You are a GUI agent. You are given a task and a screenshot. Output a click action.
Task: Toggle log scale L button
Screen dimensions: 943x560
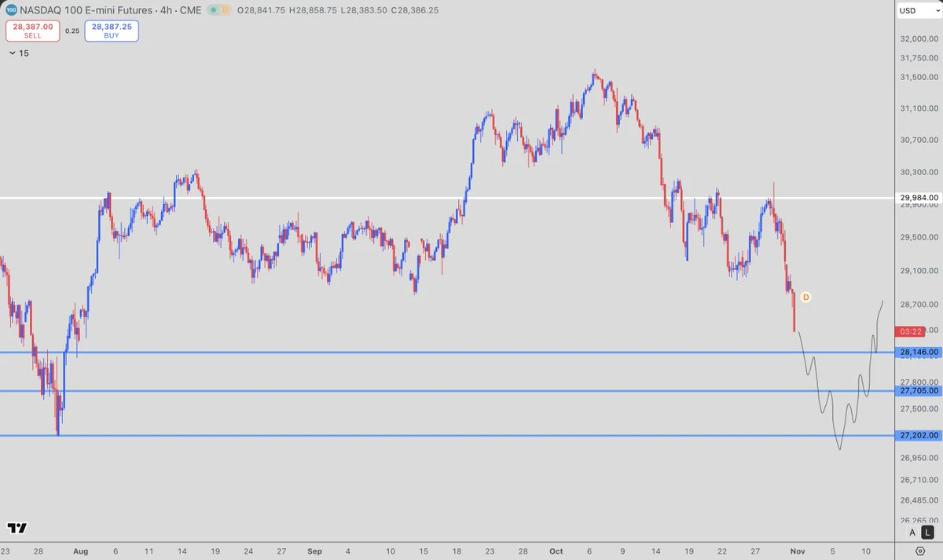pos(926,533)
